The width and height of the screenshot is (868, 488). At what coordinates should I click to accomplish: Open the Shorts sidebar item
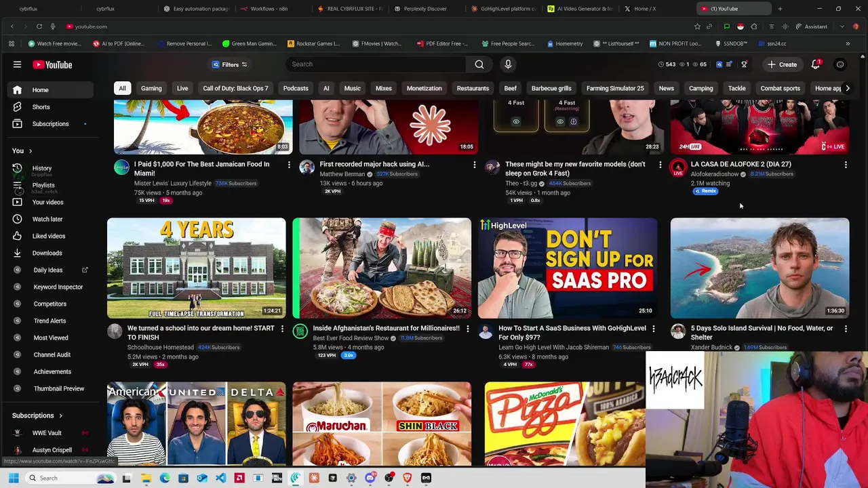pyautogui.click(x=41, y=107)
